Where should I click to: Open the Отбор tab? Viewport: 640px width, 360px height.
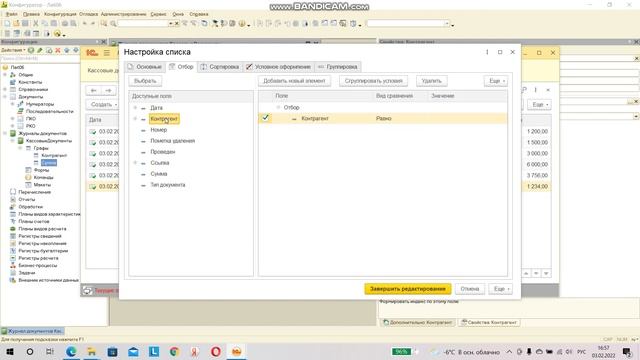pyautogui.click(x=181, y=67)
